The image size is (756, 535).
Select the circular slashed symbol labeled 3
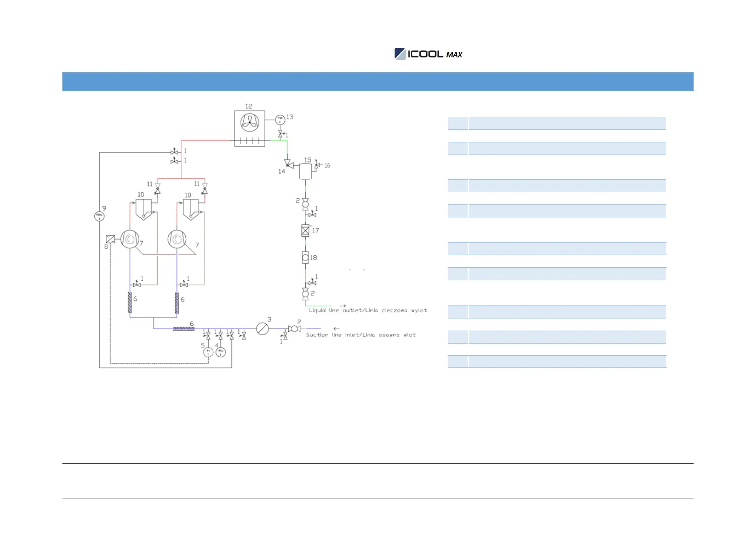point(263,329)
